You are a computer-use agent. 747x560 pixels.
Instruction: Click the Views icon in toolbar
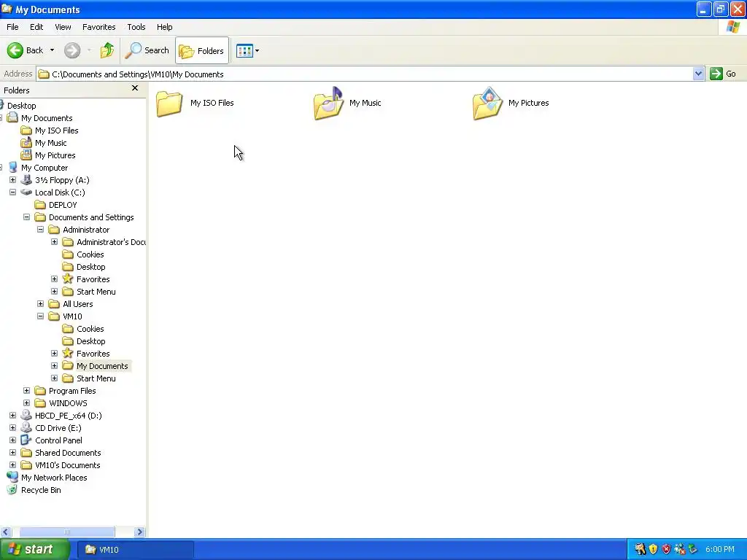tap(244, 50)
